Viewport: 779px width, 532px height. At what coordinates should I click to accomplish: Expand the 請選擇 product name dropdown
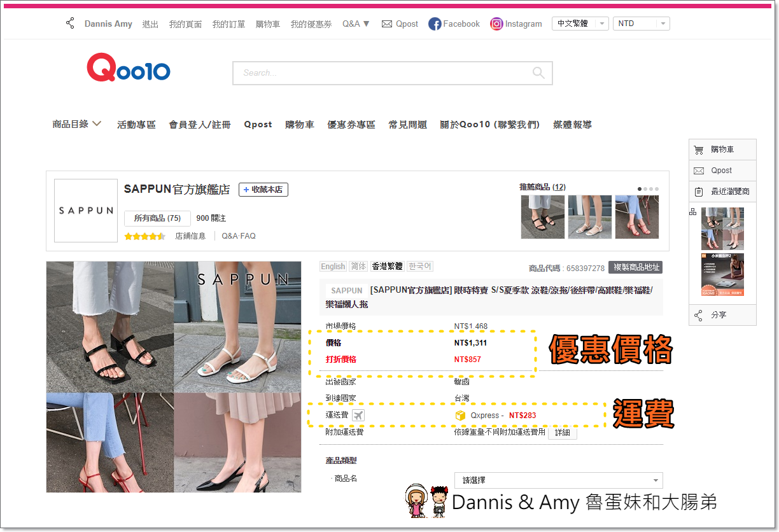(558, 480)
